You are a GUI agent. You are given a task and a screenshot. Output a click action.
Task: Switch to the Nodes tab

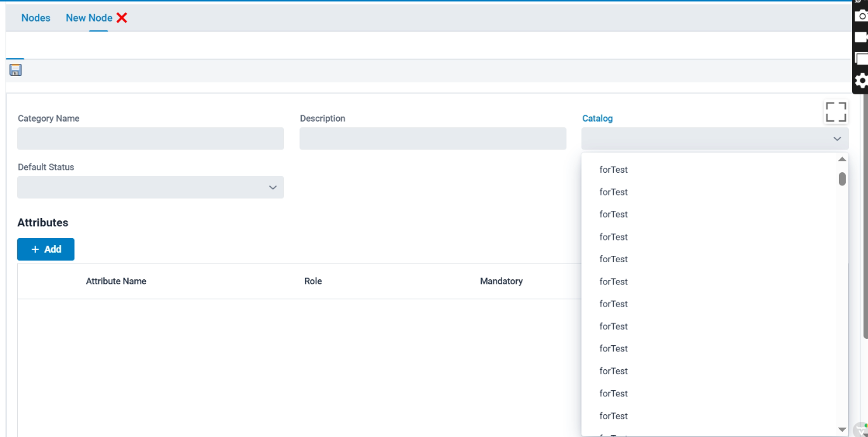(x=36, y=18)
